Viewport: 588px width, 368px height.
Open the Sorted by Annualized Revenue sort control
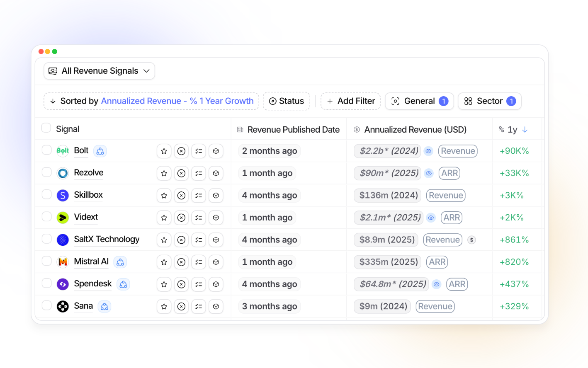(x=151, y=101)
